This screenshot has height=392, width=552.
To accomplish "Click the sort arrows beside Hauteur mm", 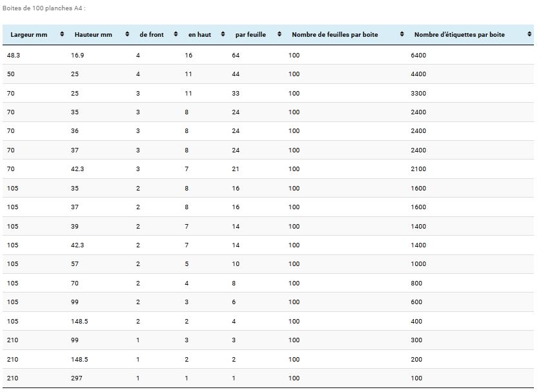I will tap(127, 34).
